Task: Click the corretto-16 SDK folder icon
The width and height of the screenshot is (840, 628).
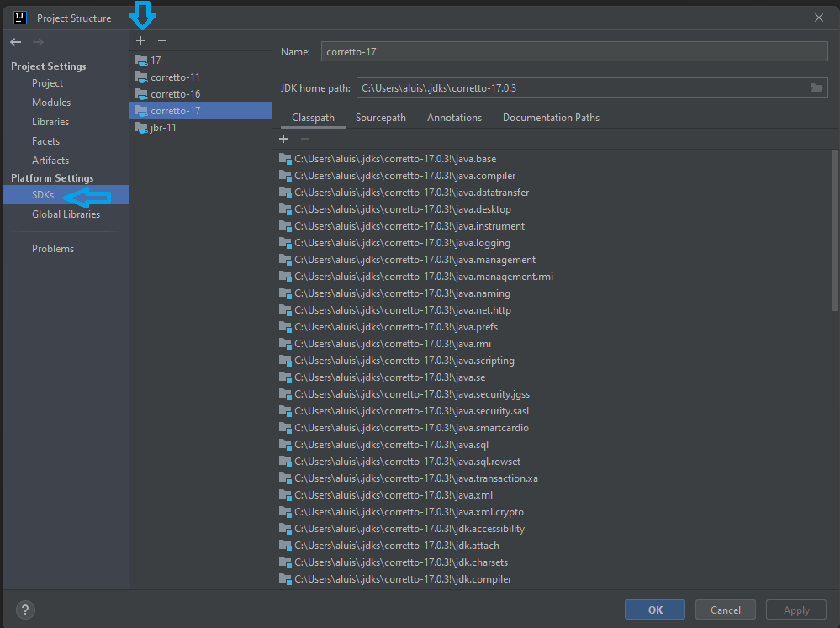Action: pyautogui.click(x=141, y=94)
